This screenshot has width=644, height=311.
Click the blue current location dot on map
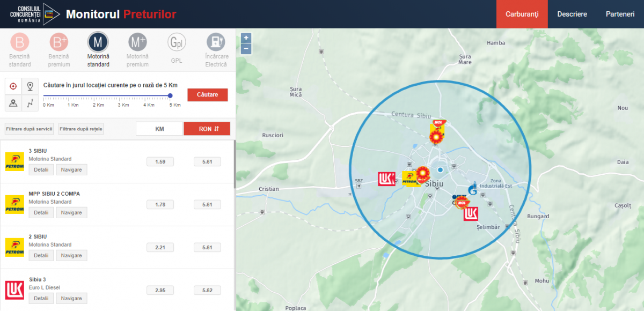440,170
